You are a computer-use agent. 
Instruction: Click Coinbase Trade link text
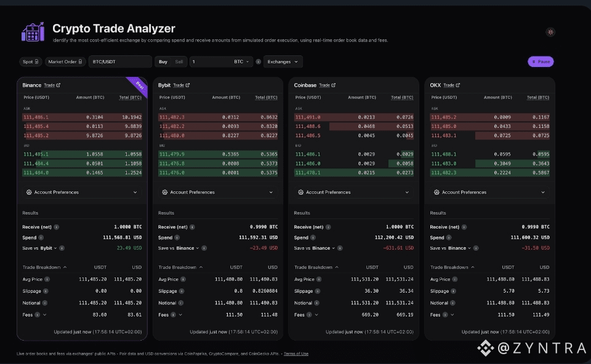click(x=324, y=85)
